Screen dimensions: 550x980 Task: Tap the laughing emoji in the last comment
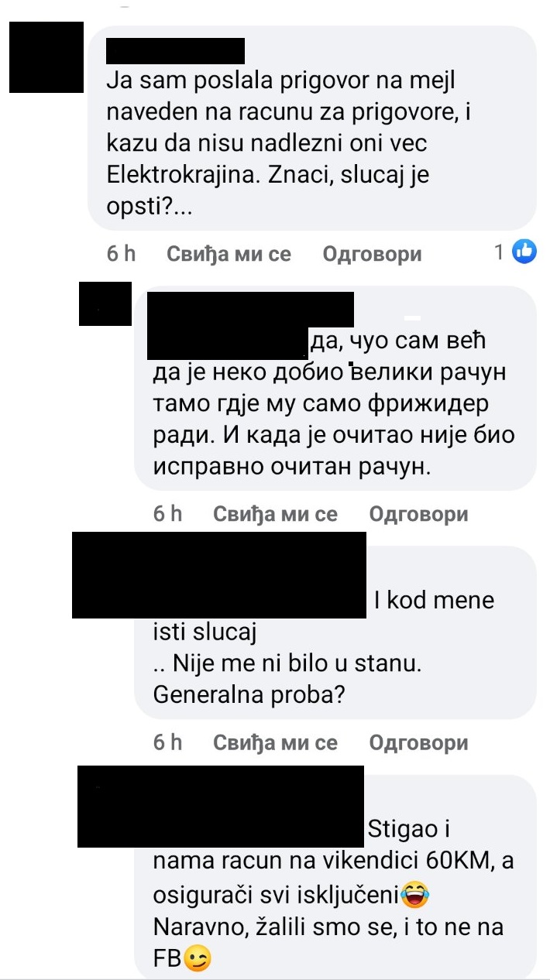coord(414,896)
